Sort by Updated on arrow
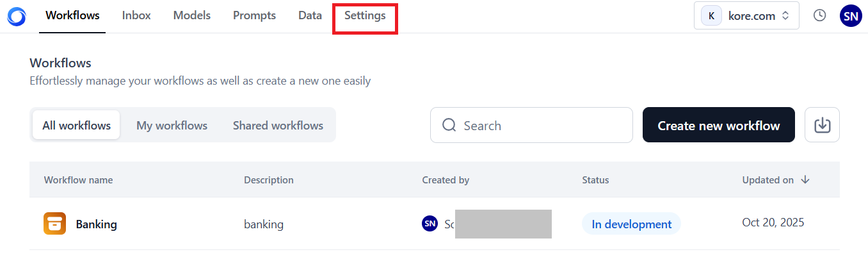This screenshot has width=868, height=268. pyautogui.click(x=805, y=180)
